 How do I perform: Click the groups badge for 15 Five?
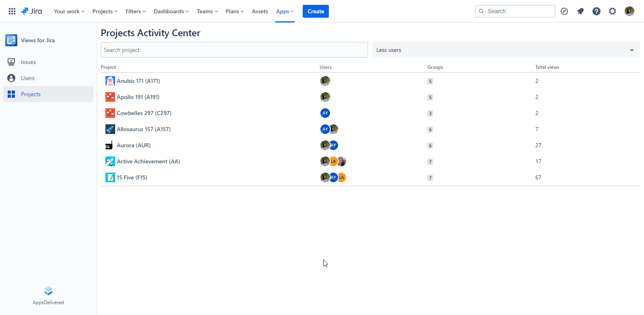(x=430, y=178)
